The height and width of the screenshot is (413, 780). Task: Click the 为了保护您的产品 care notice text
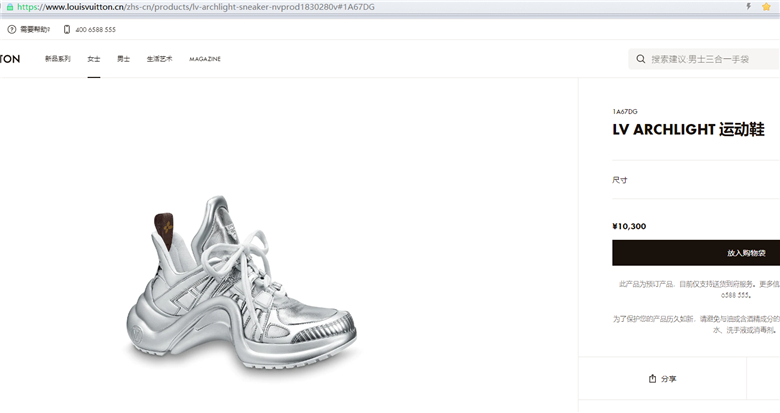[x=696, y=324]
